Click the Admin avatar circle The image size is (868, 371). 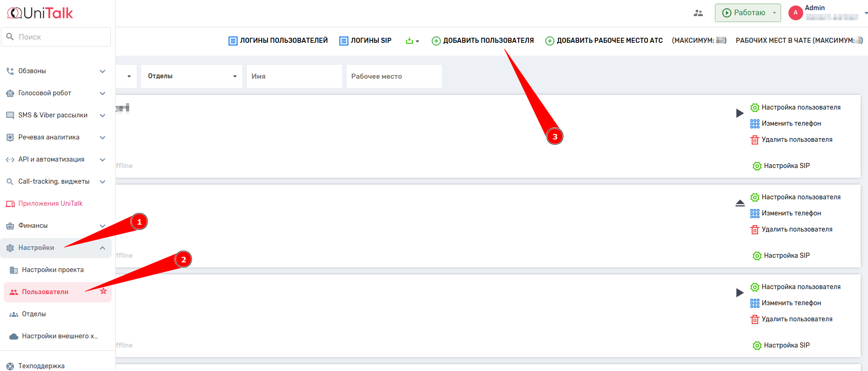click(795, 13)
